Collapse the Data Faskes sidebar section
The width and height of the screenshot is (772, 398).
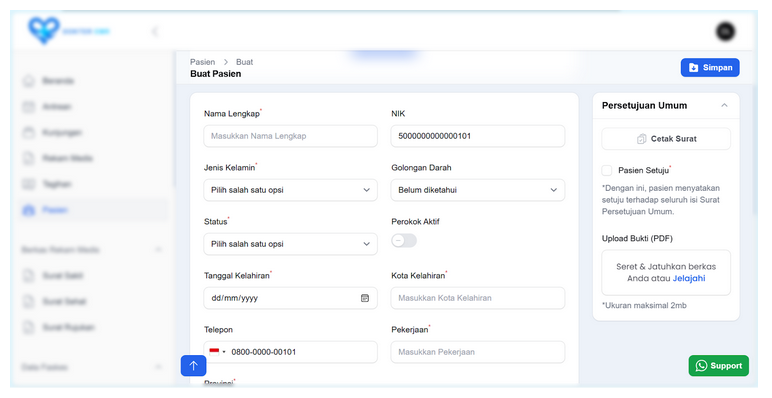[158, 367]
